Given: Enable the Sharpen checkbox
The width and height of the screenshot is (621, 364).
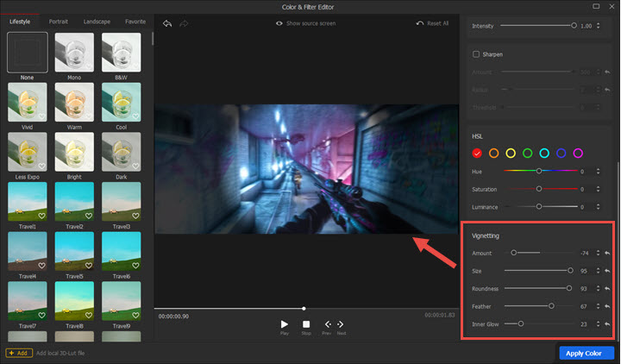Looking at the screenshot, I should point(476,54).
